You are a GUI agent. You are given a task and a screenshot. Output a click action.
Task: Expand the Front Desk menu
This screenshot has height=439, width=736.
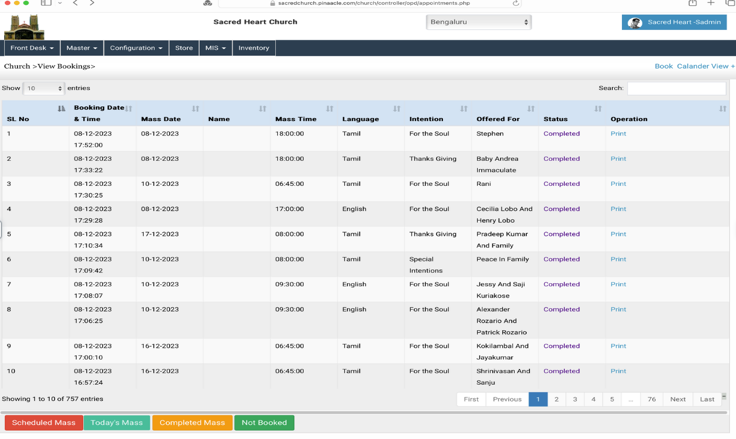(32, 48)
